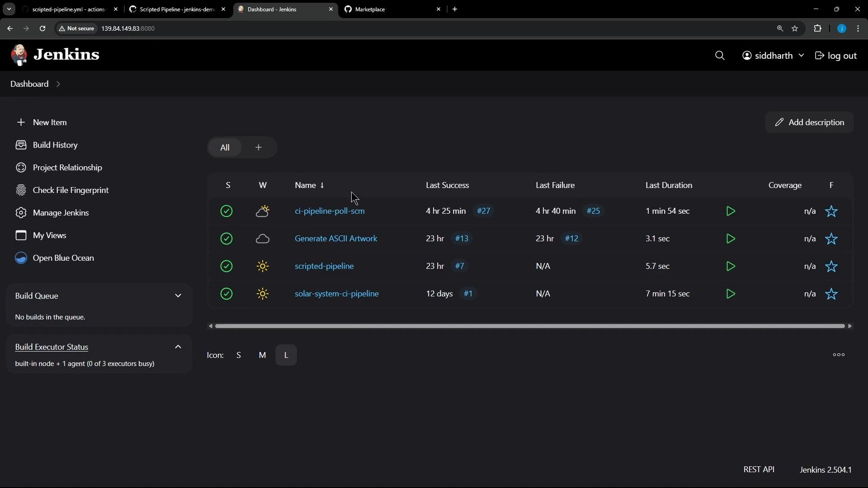Select the All view tab
Image resolution: width=868 pixels, height=488 pixels.
pos(225,148)
